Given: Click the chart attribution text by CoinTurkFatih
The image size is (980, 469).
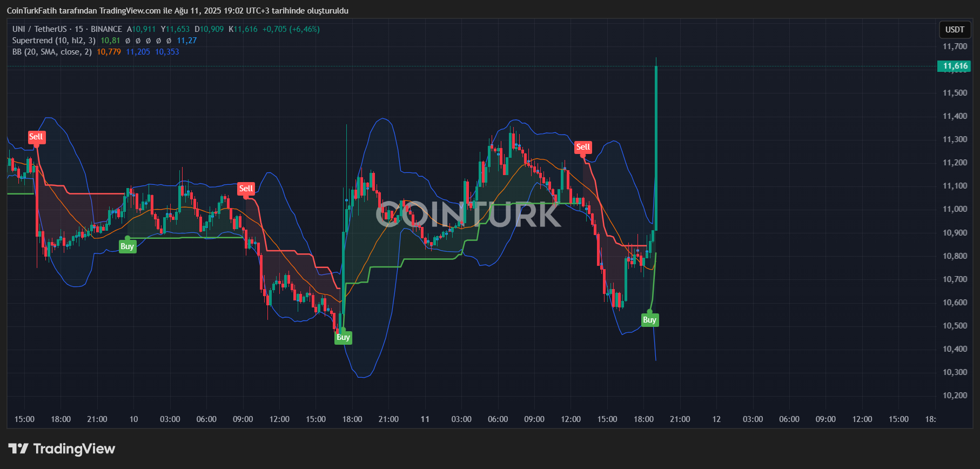Looking at the screenshot, I should point(178,11).
